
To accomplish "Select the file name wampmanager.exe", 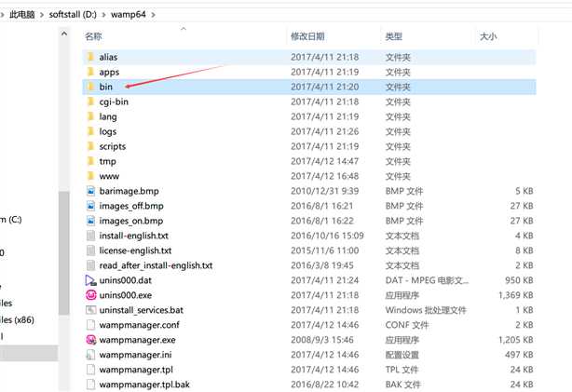I will [x=138, y=340].
